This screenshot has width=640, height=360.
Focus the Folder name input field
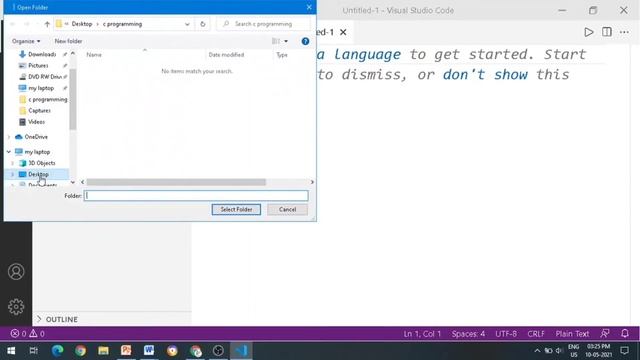click(196, 196)
